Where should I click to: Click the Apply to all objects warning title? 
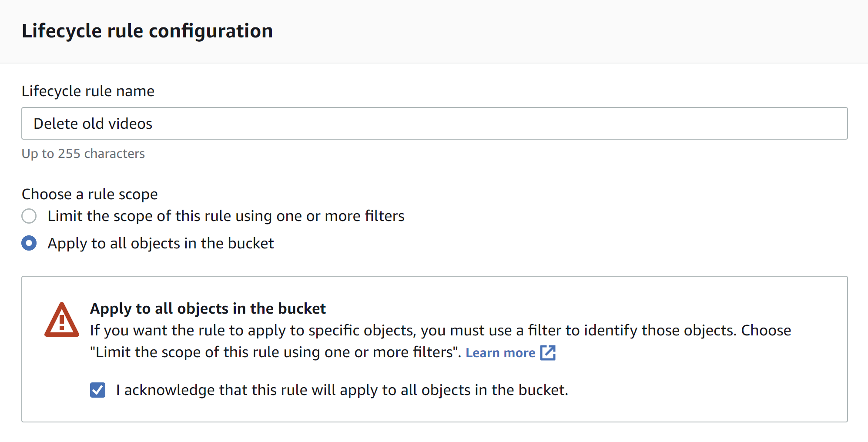(x=208, y=308)
